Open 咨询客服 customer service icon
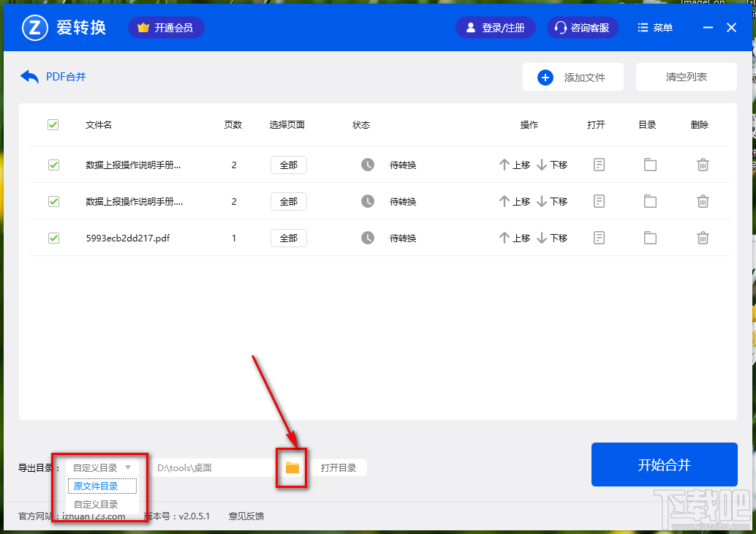756x534 pixels. click(582, 27)
